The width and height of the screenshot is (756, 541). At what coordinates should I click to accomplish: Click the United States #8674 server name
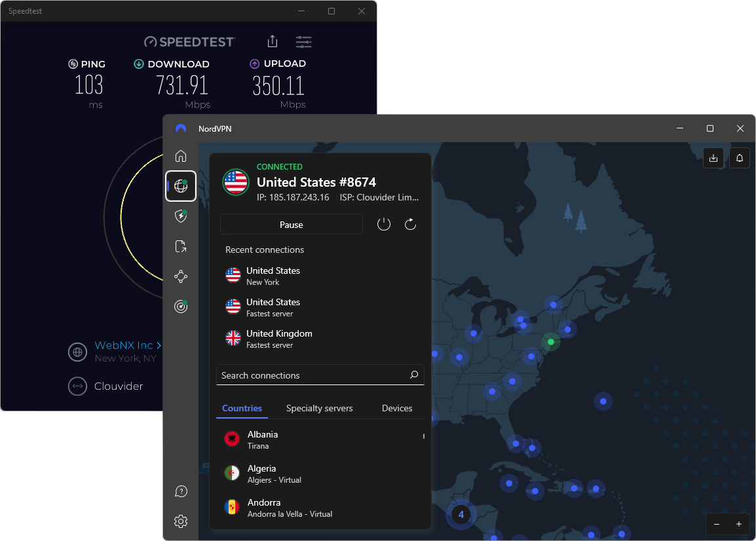click(x=316, y=182)
